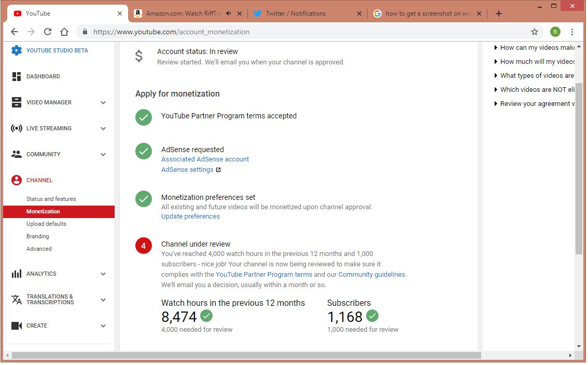Click the Video Manager sidebar icon
Viewport: 588px width, 365px height.
pos(17,102)
